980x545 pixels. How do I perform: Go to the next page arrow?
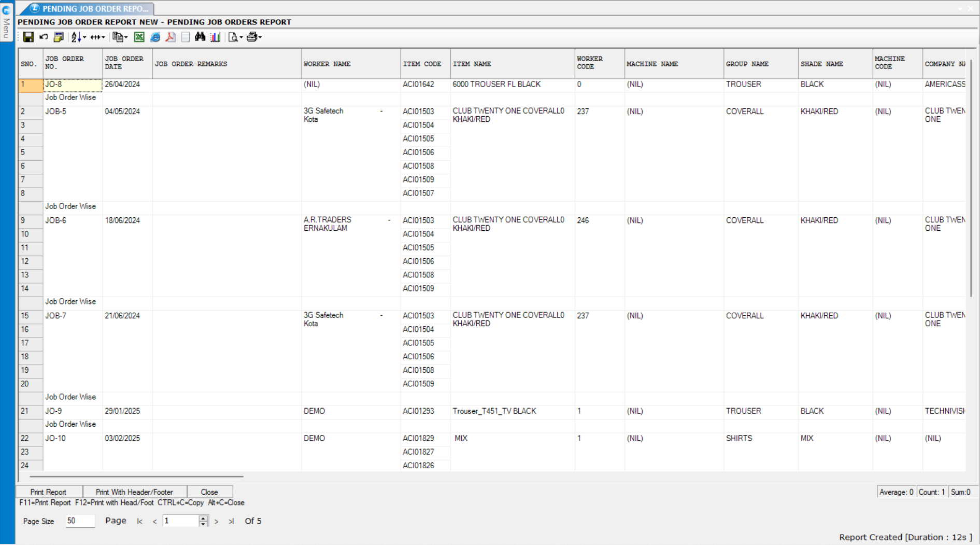coord(217,521)
